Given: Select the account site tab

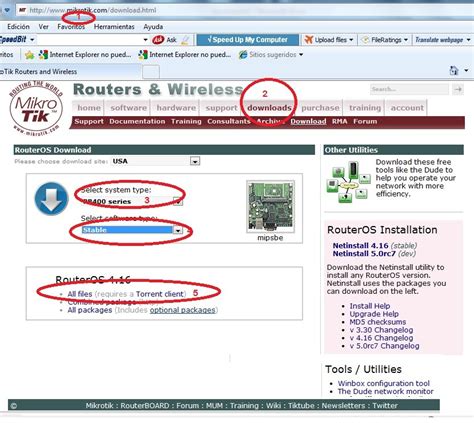Looking at the screenshot, I should click(407, 108).
